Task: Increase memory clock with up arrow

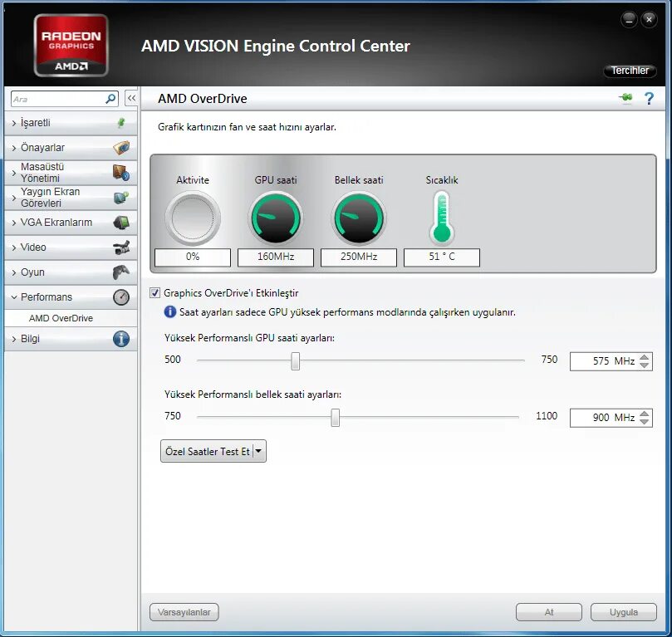Action: click(644, 414)
